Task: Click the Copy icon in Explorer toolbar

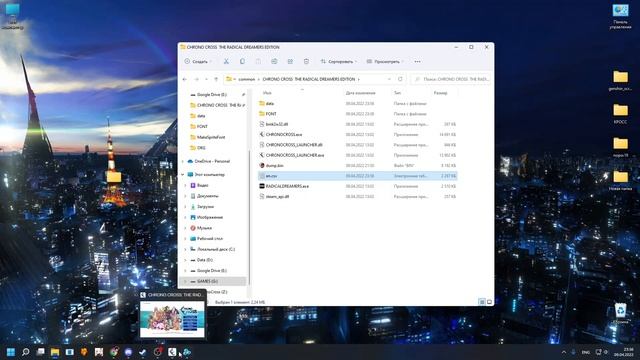Action: (x=242, y=62)
